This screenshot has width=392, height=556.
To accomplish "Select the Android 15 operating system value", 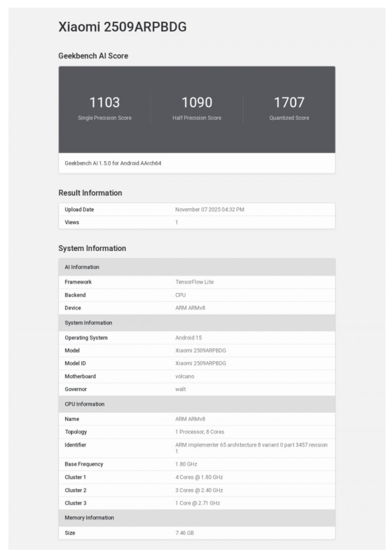I will click(188, 338).
